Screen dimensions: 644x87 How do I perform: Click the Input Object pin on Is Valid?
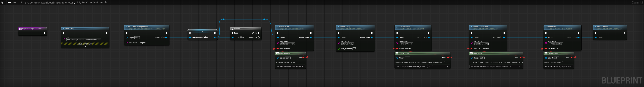tap(233, 37)
